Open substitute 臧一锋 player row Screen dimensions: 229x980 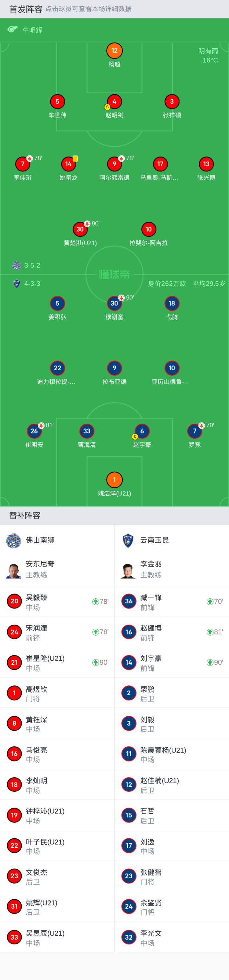[171, 601]
